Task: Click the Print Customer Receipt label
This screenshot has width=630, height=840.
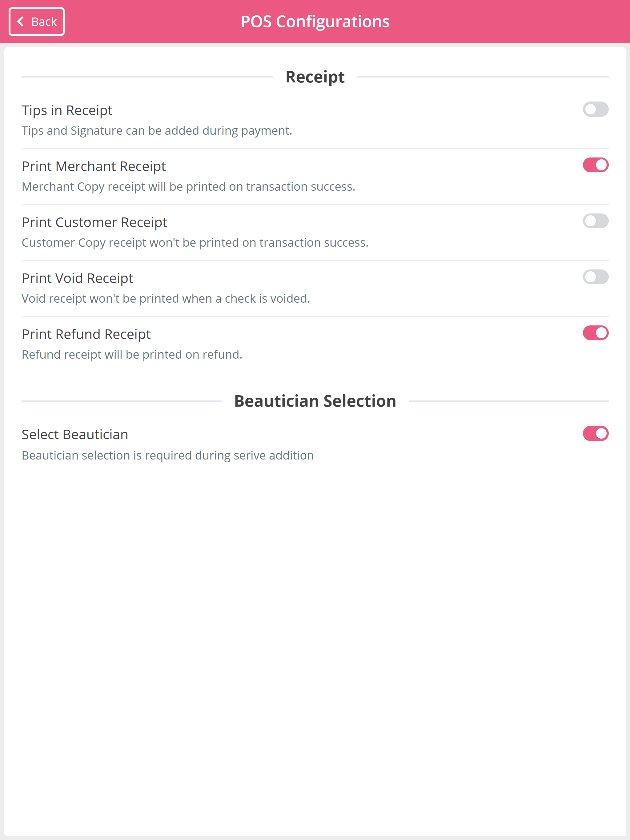Action: (x=94, y=222)
